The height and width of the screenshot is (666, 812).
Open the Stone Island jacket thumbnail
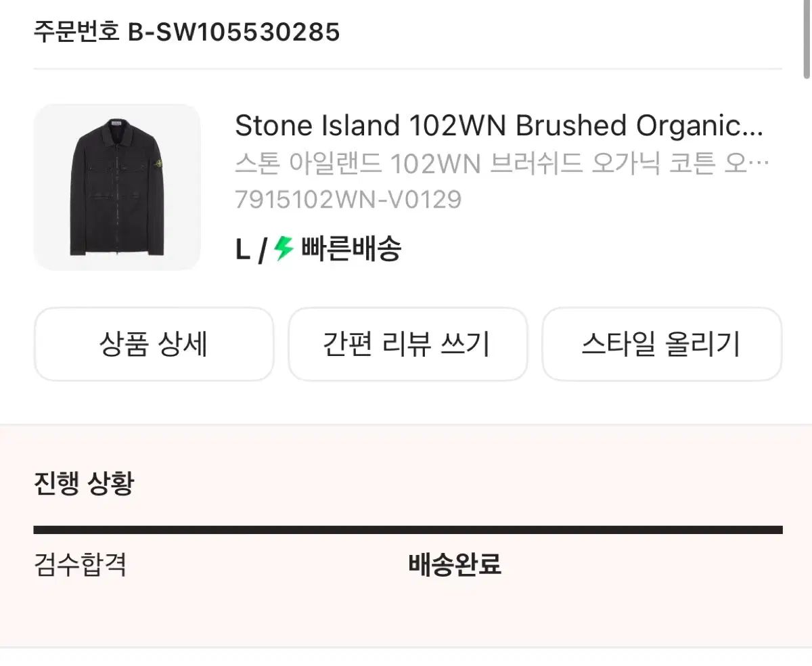point(117,187)
